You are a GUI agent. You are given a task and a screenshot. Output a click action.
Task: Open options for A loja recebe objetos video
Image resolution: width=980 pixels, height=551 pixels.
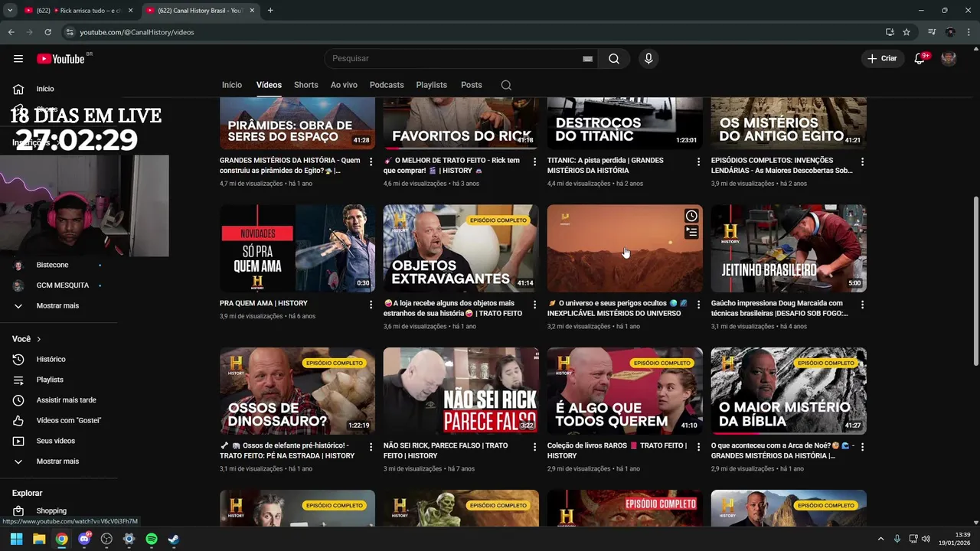tap(534, 305)
